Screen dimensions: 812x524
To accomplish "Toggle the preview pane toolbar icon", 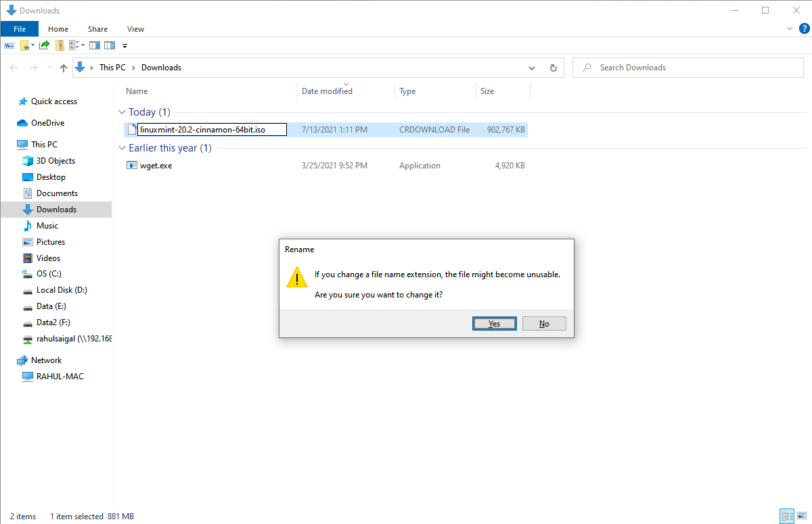I will [95, 45].
